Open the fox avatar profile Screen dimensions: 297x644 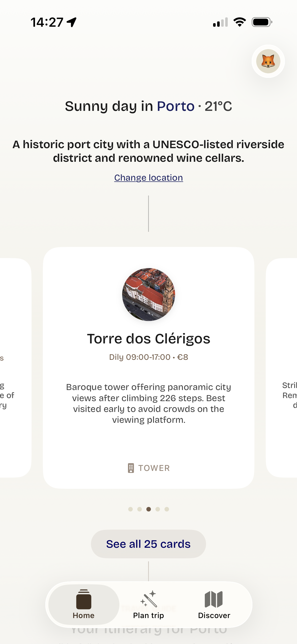(268, 61)
